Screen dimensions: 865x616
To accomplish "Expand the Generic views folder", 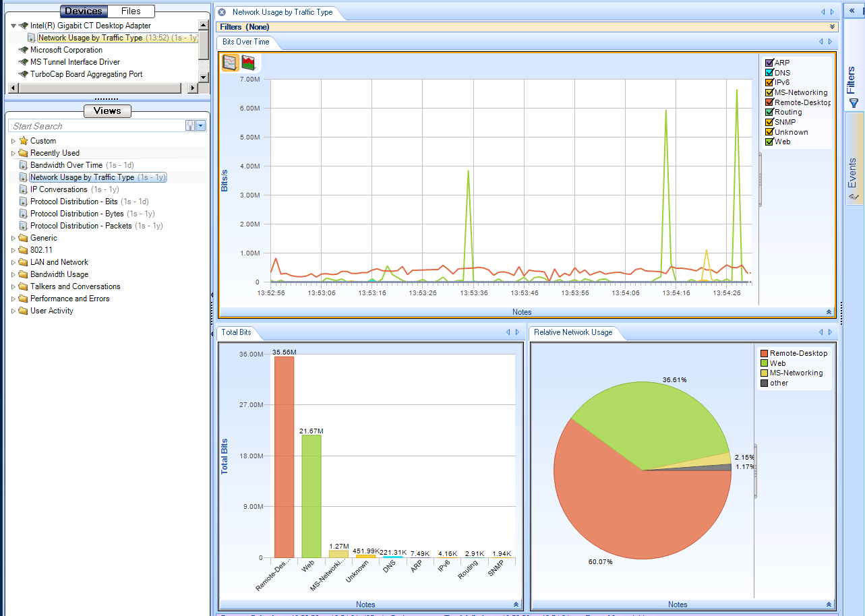I will coord(13,238).
